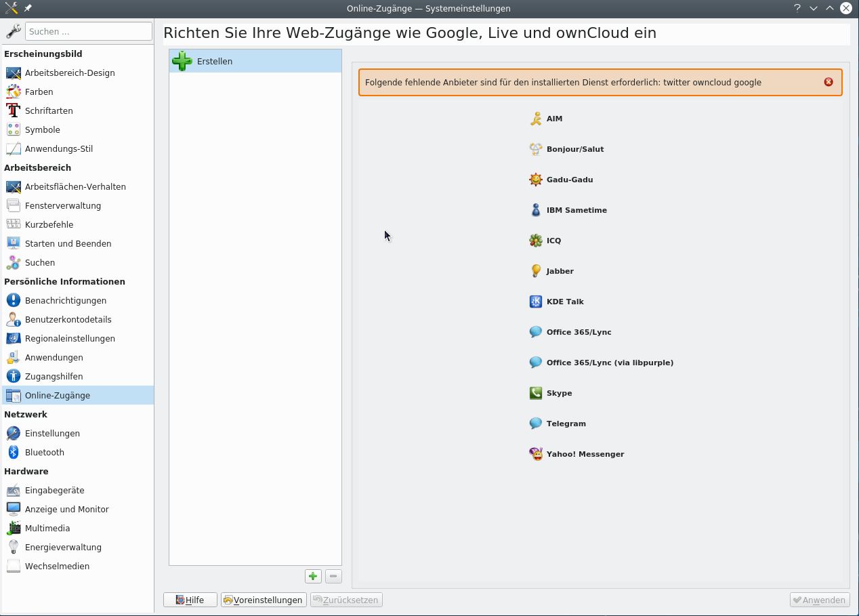The width and height of the screenshot is (859, 616).
Task: Open Fensterverwaltung settings
Action: coord(78,205)
